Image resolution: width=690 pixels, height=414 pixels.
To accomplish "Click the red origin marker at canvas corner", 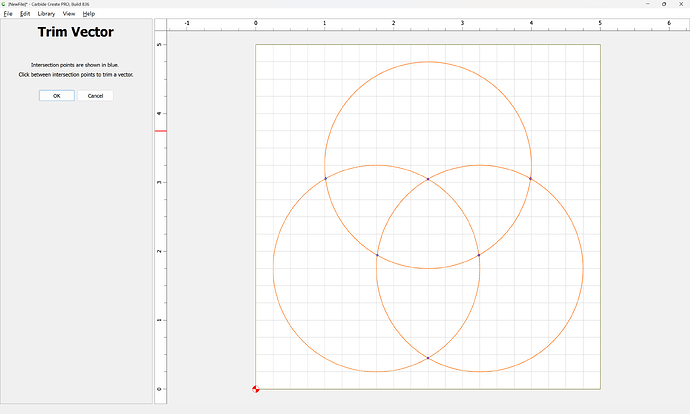I will click(256, 388).
